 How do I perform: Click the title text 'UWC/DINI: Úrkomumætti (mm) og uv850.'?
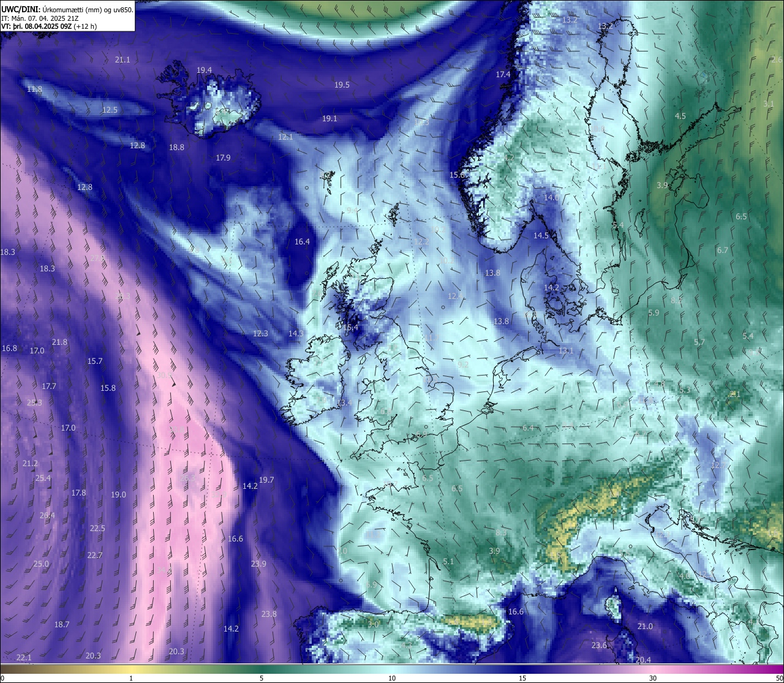point(67,9)
